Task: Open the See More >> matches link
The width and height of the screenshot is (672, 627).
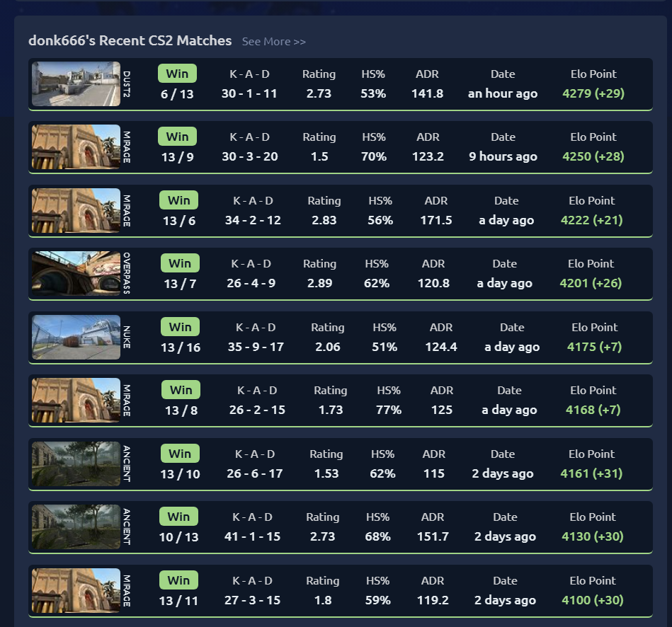Action: pos(273,42)
